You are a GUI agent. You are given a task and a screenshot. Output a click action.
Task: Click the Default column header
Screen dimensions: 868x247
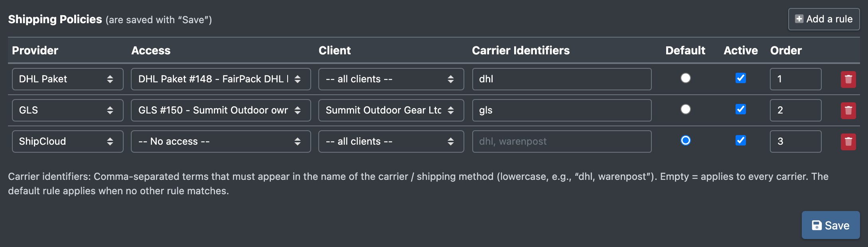(685, 50)
